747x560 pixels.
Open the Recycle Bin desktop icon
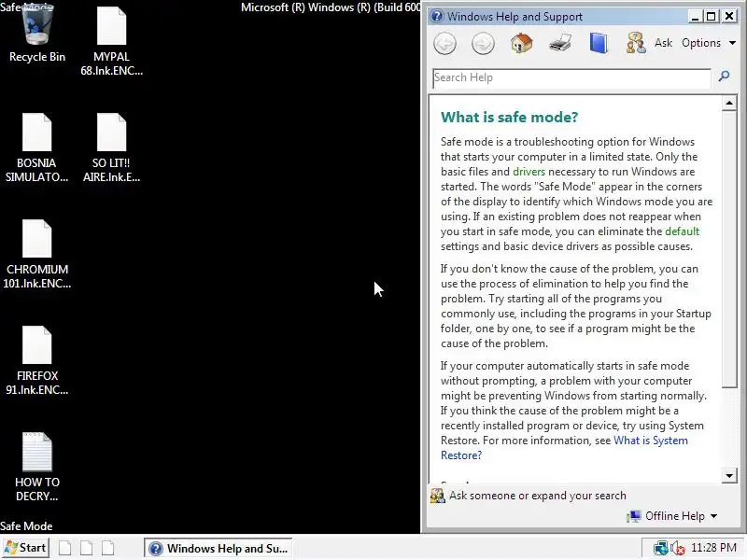(37, 34)
